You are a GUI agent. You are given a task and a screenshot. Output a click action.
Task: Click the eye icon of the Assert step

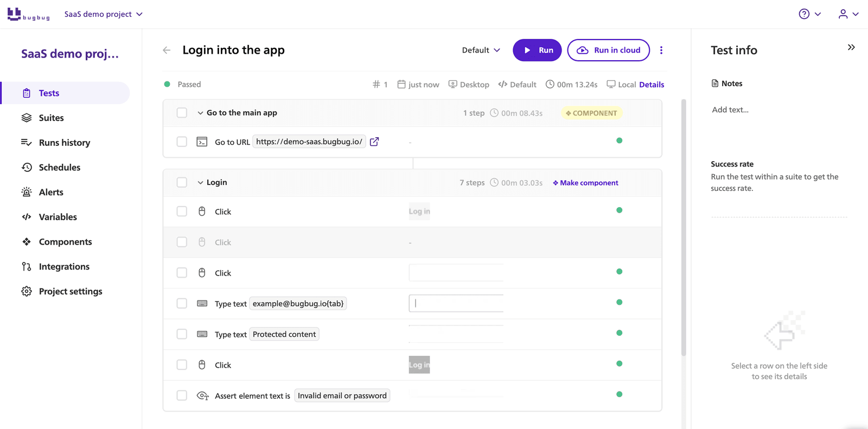click(202, 396)
